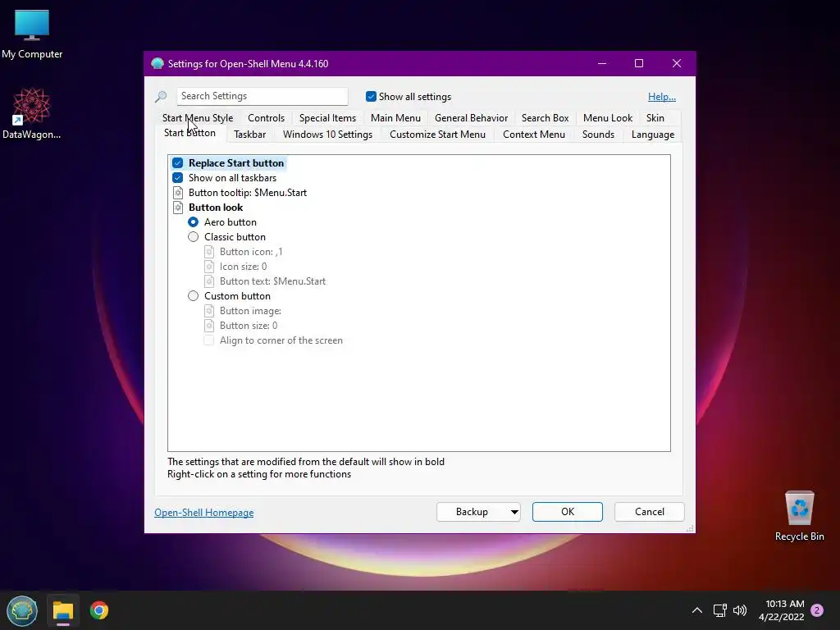Open the Help link
The height and width of the screenshot is (630, 840).
click(x=662, y=97)
